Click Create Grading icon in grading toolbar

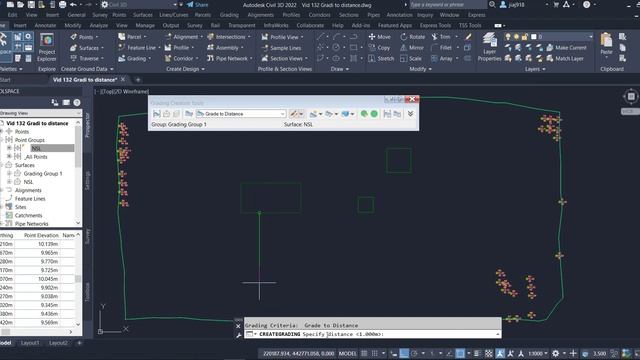click(293, 114)
